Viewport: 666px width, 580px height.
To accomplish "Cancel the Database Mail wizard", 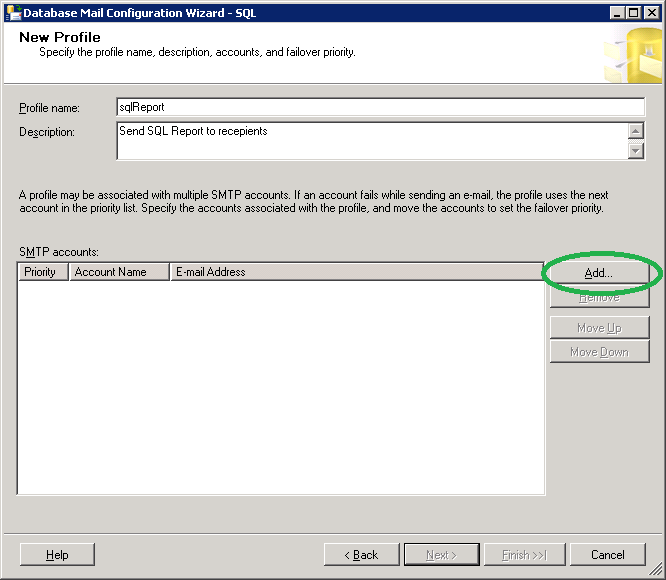I will tap(607, 555).
